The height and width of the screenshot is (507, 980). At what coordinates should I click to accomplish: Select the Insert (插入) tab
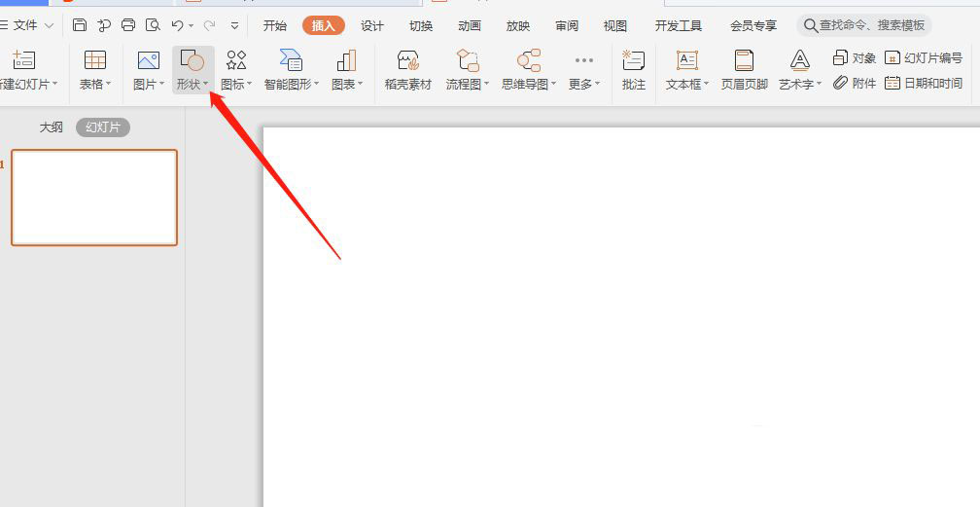coord(323,25)
